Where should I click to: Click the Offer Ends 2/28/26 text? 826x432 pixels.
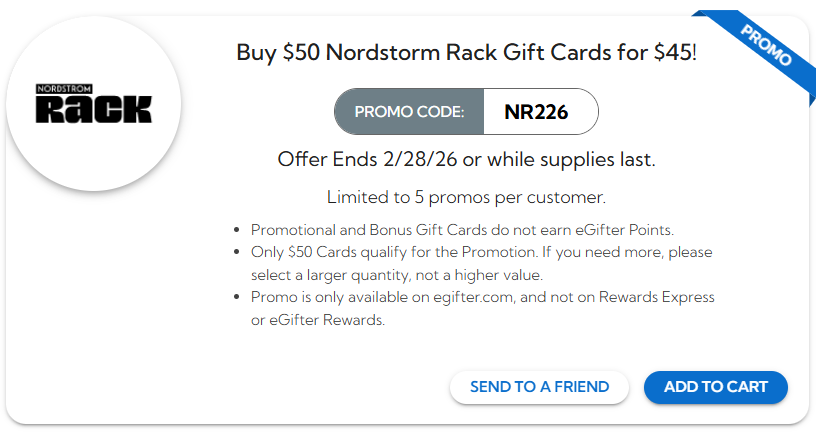(466, 160)
